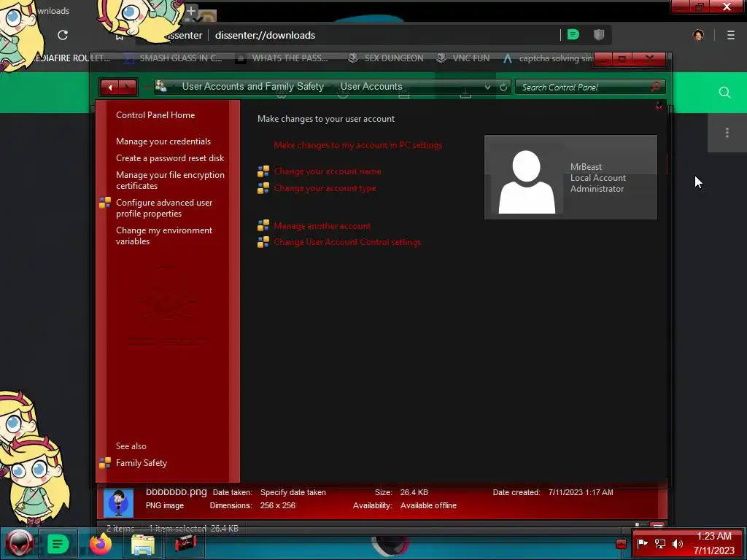
Task: Click the magnifier icon in Control Panel search
Action: [656, 87]
